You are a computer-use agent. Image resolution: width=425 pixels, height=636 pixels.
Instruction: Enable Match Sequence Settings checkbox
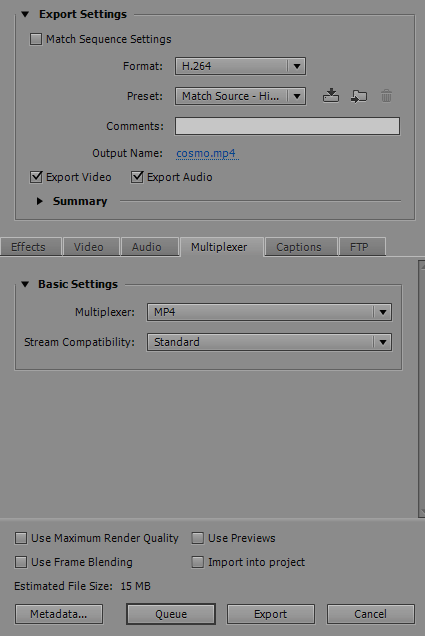(36, 39)
